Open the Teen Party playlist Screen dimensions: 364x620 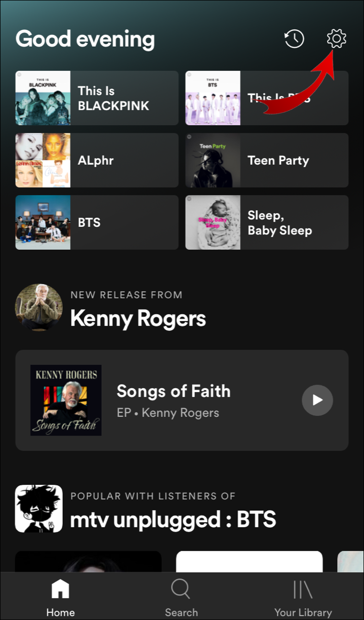(267, 161)
